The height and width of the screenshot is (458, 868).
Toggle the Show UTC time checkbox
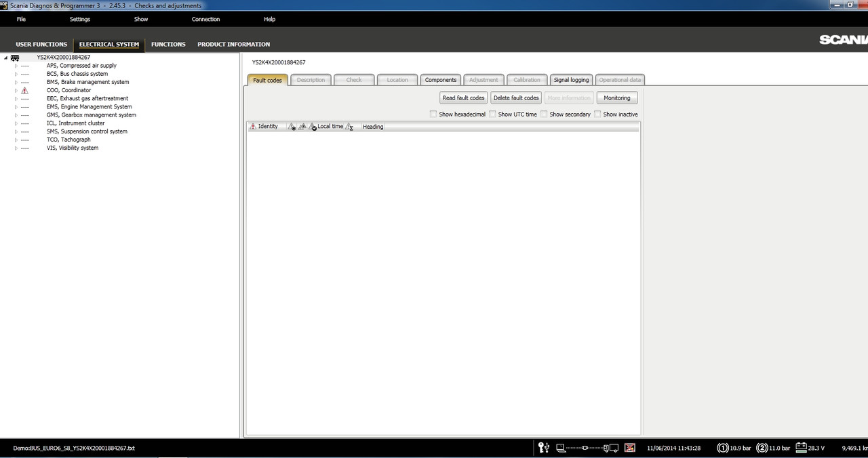[x=493, y=114]
